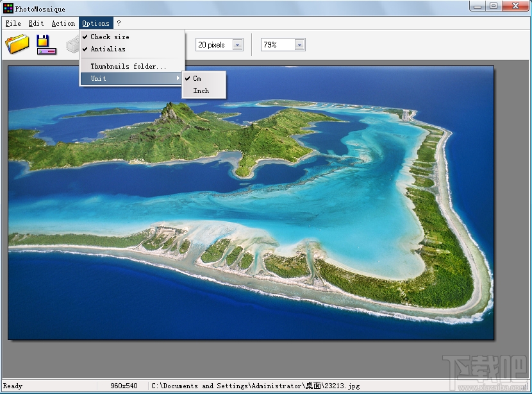
Task: Click the 23213.jpg file path in status bar
Action: click(256, 386)
